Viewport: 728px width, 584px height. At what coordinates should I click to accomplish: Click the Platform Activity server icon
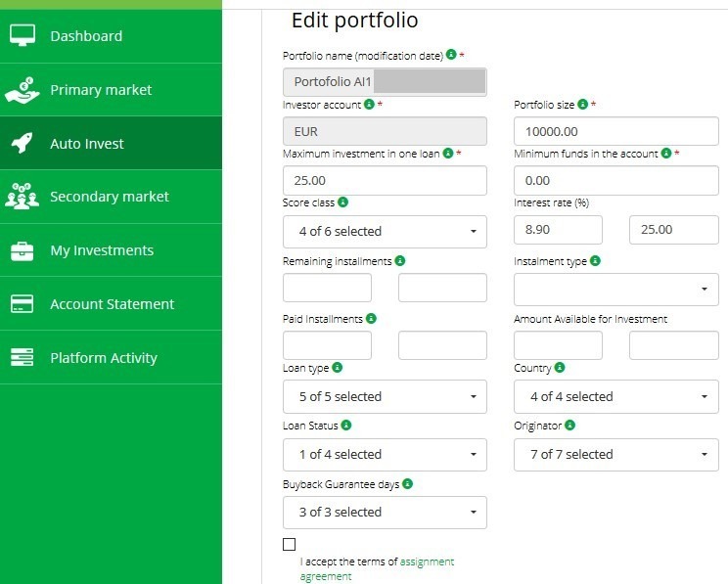point(22,358)
